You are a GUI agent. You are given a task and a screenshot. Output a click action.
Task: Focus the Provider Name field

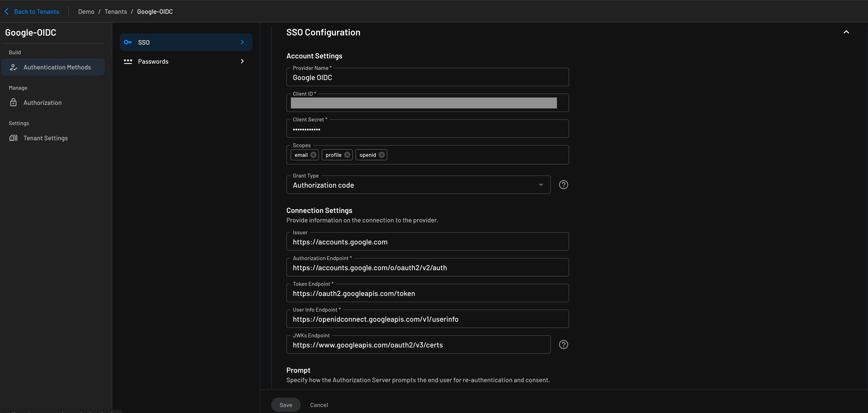pyautogui.click(x=427, y=78)
